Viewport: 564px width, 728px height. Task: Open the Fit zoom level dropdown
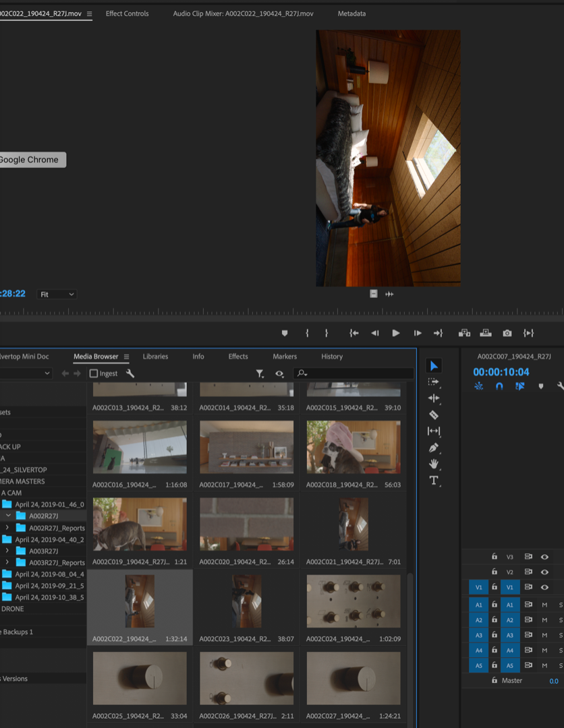tap(57, 295)
